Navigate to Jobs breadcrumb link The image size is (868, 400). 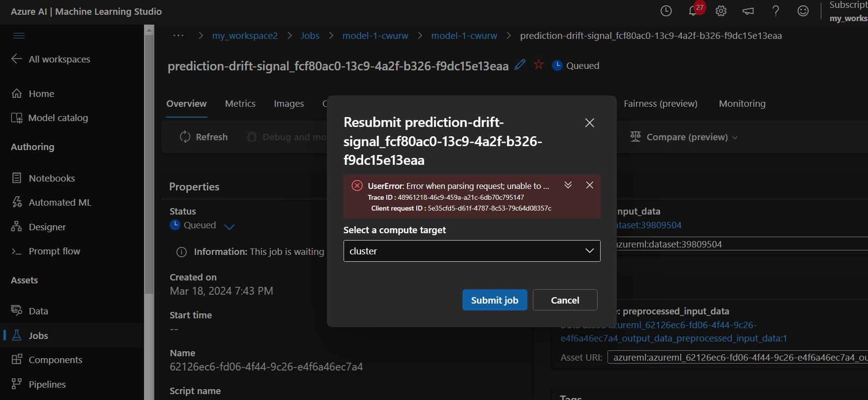310,35
